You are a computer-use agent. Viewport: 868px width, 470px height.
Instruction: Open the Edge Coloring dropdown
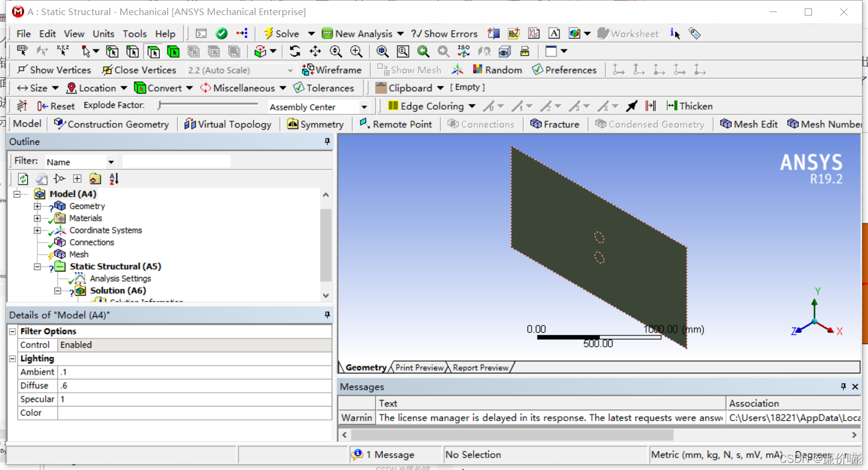click(431, 106)
